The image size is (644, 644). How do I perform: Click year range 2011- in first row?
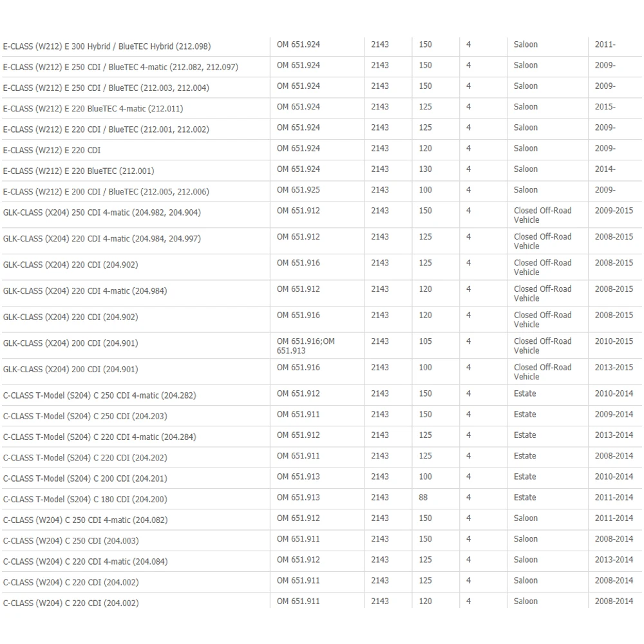pyautogui.click(x=605, y=44)
